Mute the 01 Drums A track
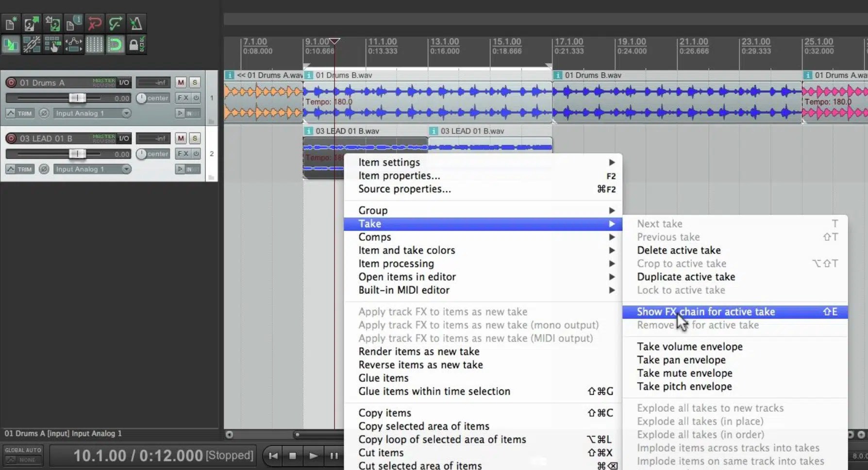Viewport: 868px width, 470px height. tap(180, 83)
